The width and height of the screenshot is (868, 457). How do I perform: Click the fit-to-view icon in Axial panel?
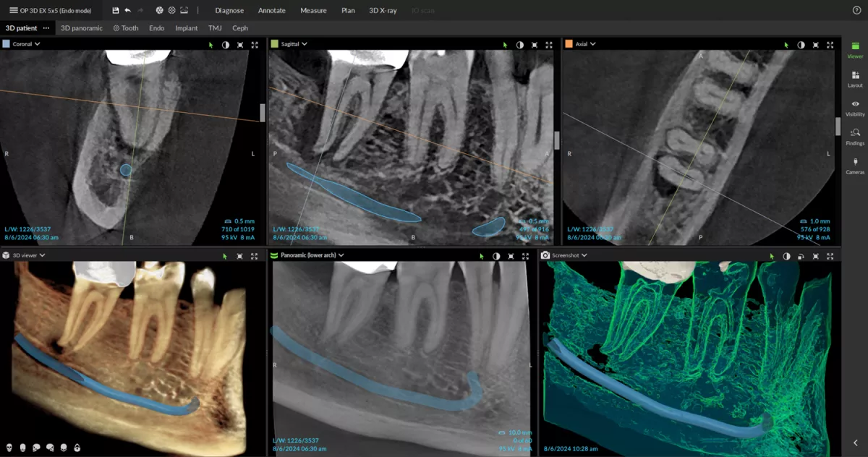click(815, 45)
